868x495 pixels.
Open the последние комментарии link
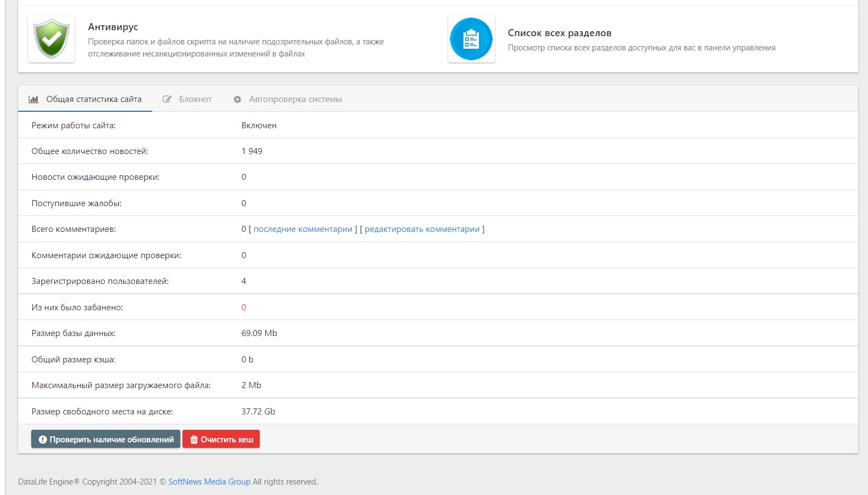pos(303,229)
